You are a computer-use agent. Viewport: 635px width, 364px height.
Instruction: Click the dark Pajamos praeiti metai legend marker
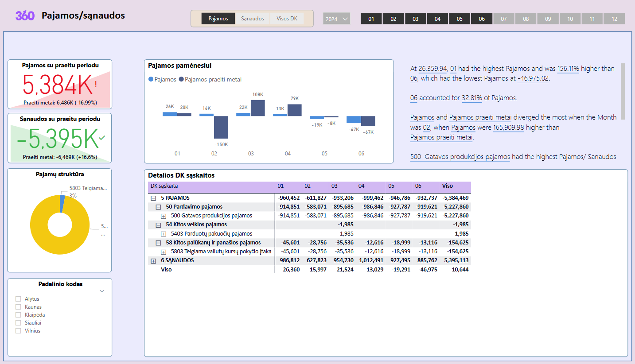pos(181,79)
